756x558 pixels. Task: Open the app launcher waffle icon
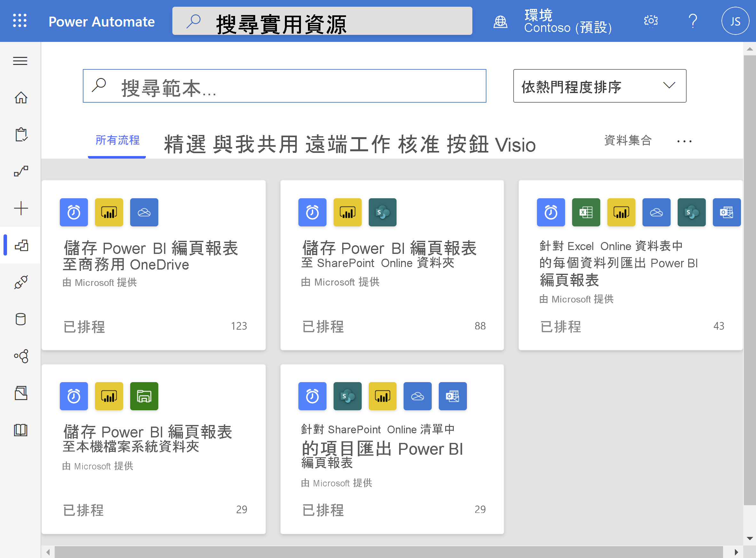[x=20, y=20]
